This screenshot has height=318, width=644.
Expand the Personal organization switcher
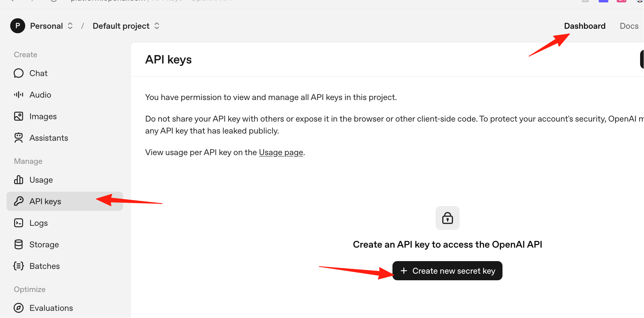[x=52, y=26]
